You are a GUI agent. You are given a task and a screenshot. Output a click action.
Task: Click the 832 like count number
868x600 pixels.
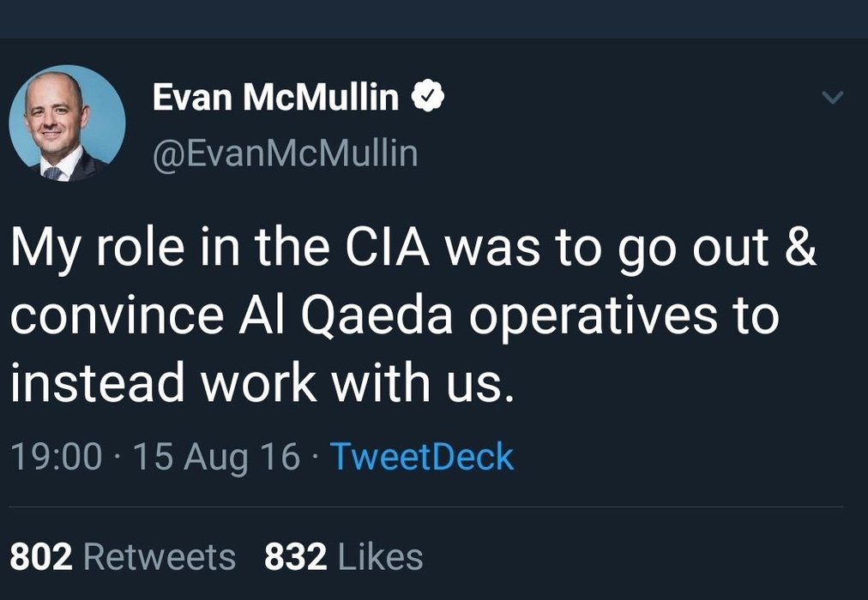click(x=296, y=557)
